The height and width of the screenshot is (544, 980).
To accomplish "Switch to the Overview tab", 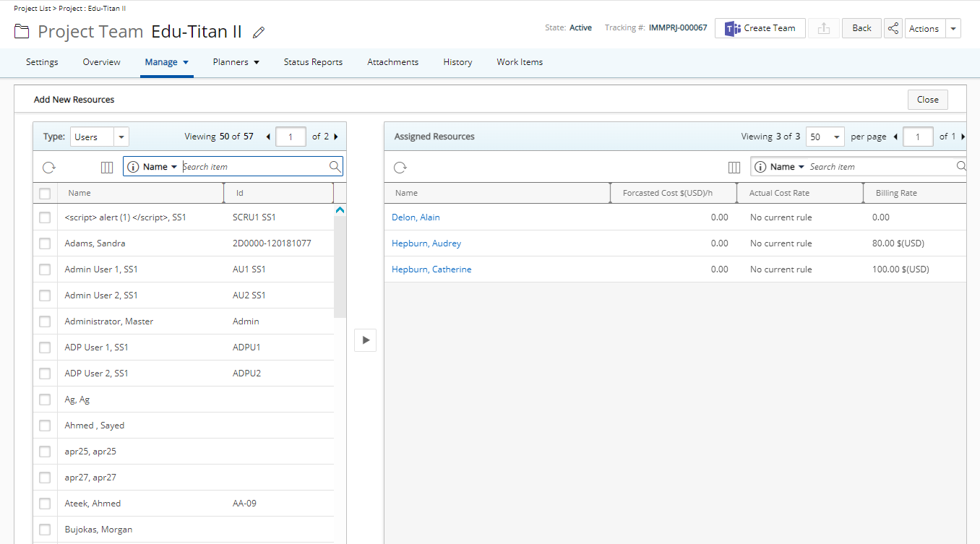I will pos(101,62).
